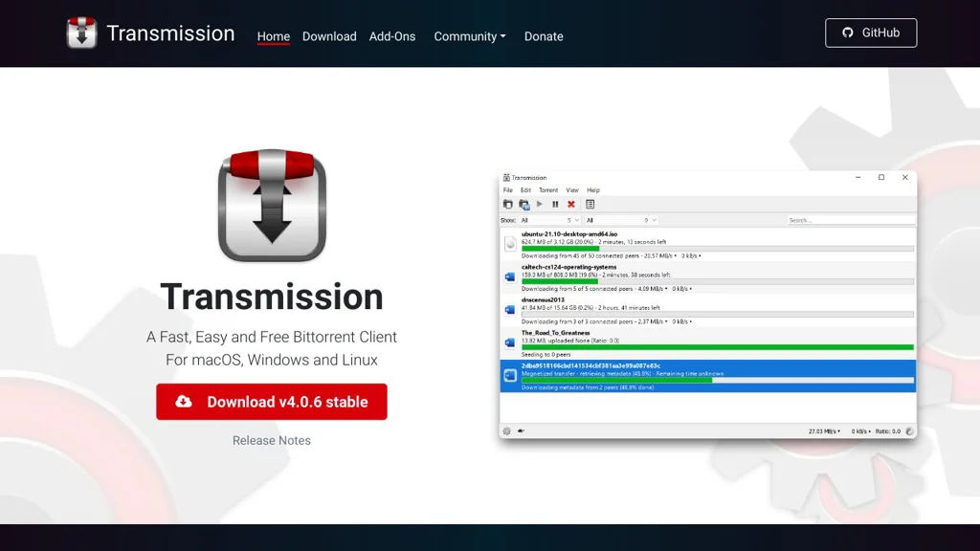Click '41.84 MB of 15.64 GB' status line
This screenshot has height=551, width=980.
(590, 308)
